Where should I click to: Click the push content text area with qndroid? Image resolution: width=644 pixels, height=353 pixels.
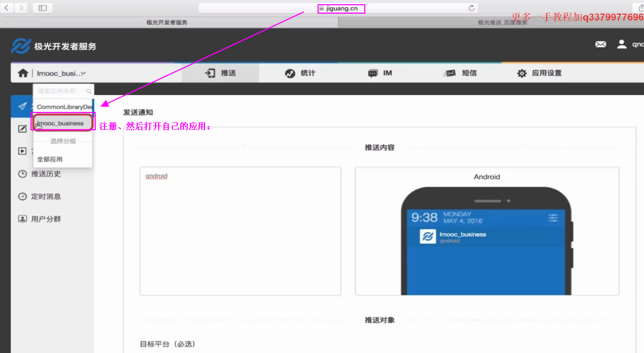(240, 231)
